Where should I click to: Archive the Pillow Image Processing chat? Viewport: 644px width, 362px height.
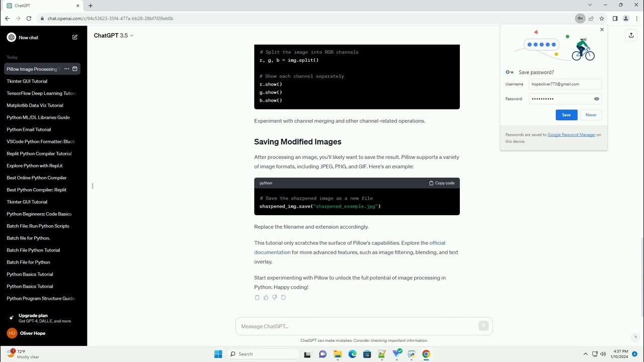[x=75, y=69]
